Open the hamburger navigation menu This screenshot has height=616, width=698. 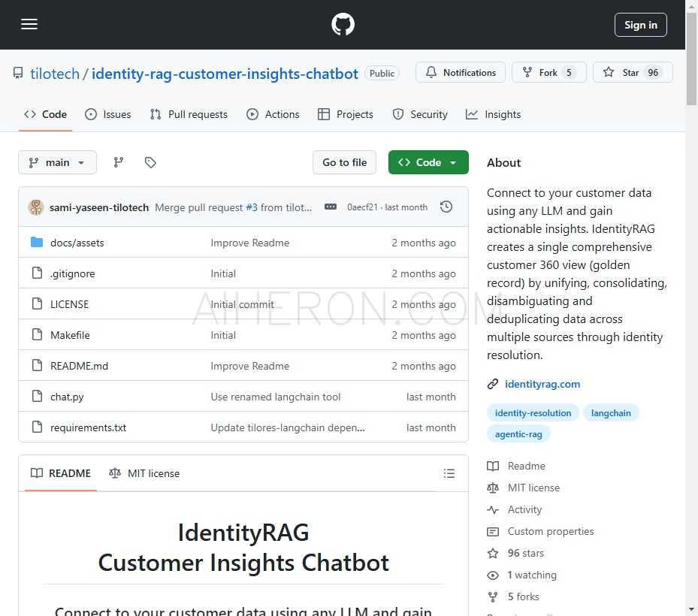click(x=29, y=25)
